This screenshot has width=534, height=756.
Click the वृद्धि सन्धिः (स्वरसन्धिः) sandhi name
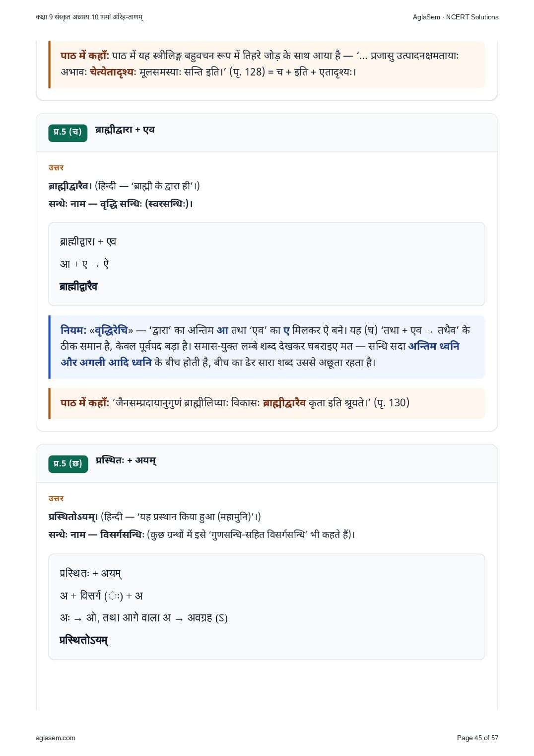(146, 204)
